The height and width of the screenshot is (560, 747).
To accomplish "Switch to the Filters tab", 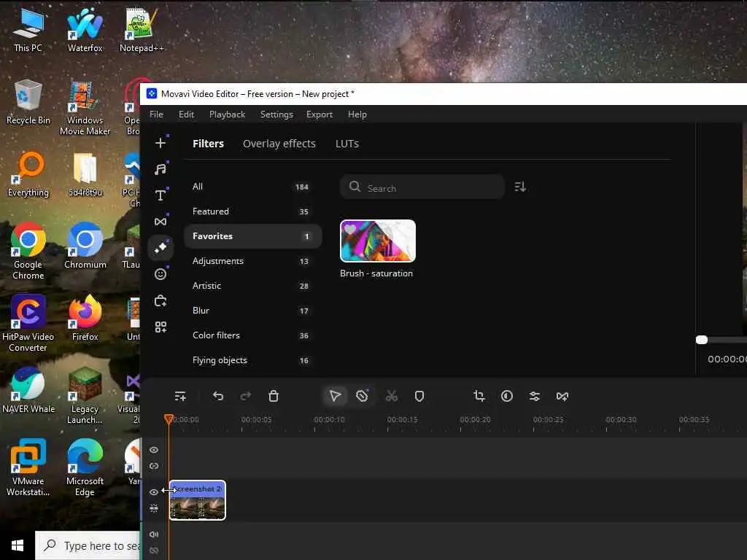I will tap(208, 144).
